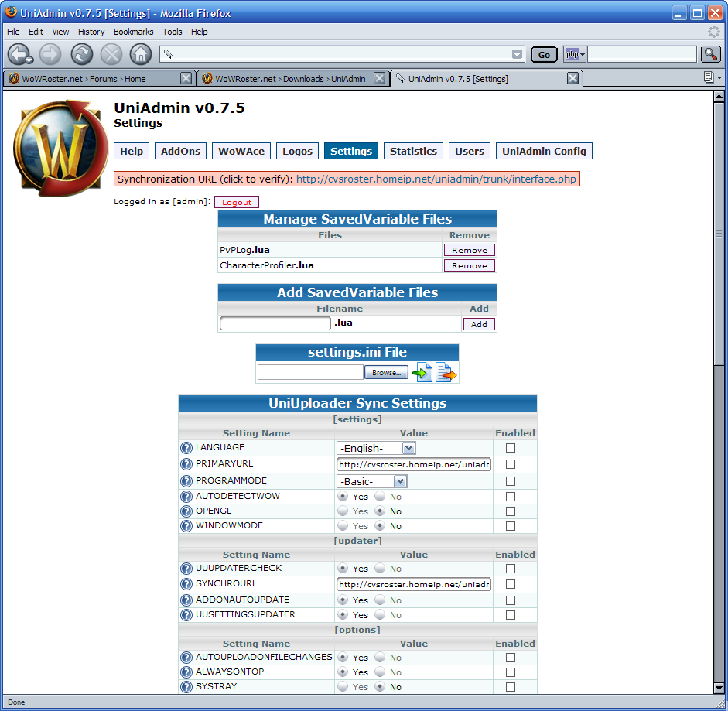Switch to the Statistics tab
Image resolution: width=728 pixels, height=711 pixels.
point(413,151)
